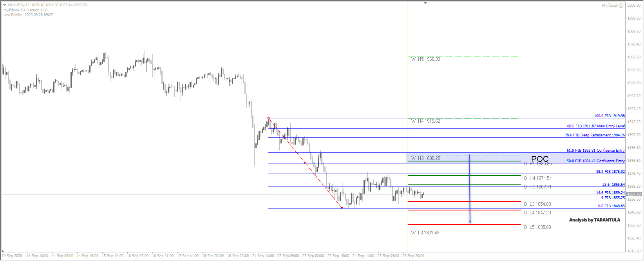Image resolution: width=644 pixels, height=261 pixels.
Task: Click the 'D H5 1885.85' pivot label
Action: coord(538,164)
